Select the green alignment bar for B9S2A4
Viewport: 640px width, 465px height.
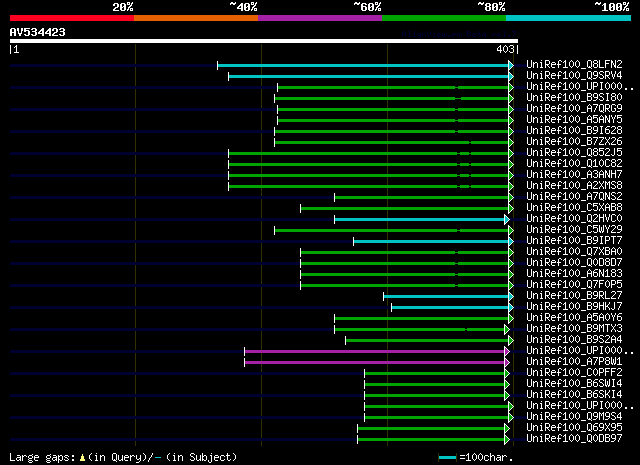click(x=427, y=340)
